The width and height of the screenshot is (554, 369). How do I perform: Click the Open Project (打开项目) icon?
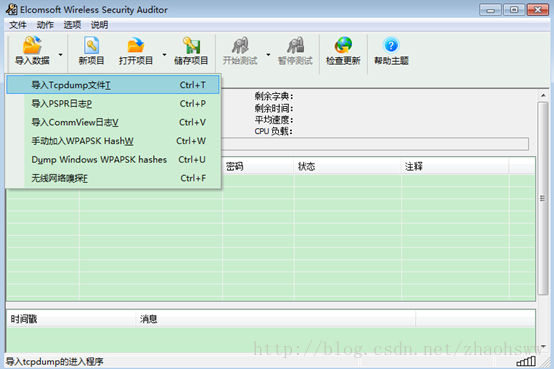pyautogui.click(x=136, y=51)
